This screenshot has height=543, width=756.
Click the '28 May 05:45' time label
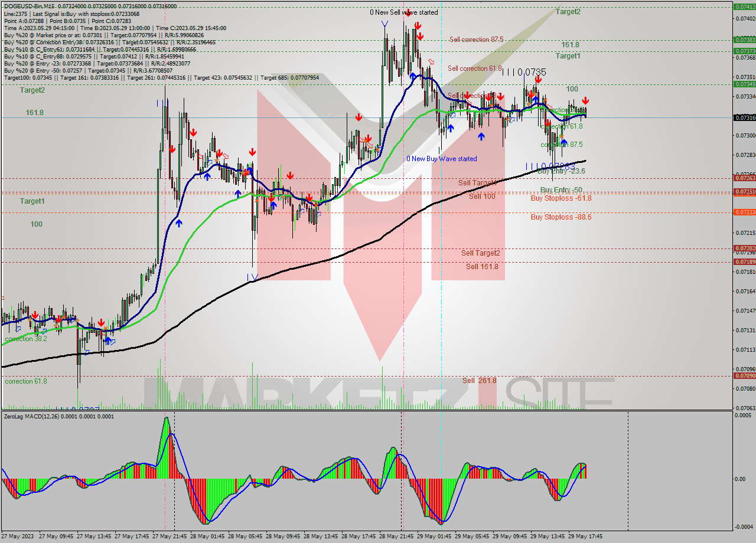245,537
